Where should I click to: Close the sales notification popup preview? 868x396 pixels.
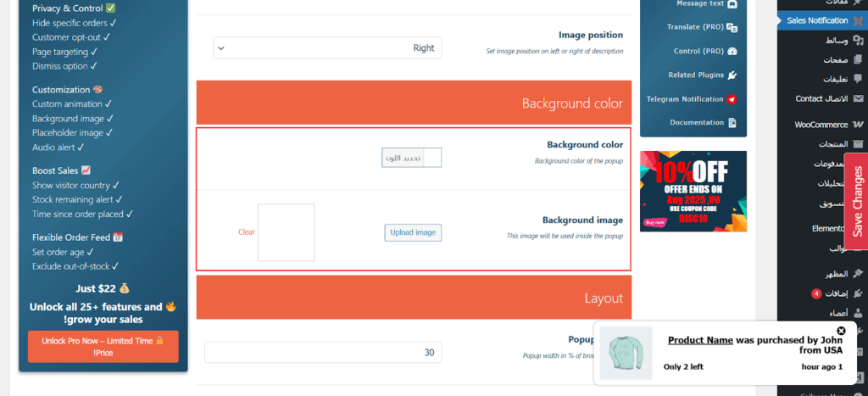[841, 331]
